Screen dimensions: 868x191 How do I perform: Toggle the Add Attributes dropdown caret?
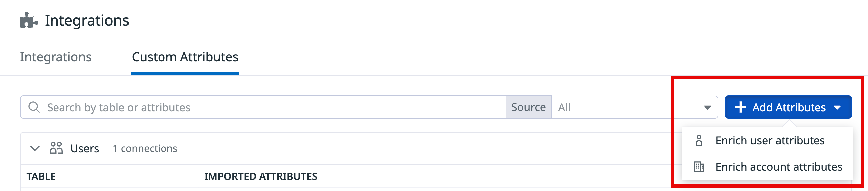point(837,108)
